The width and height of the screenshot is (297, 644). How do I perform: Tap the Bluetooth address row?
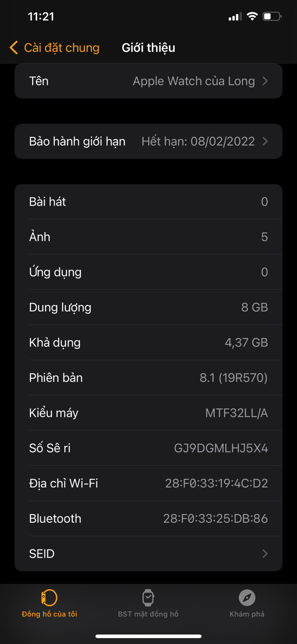click(x=148, y=519)
